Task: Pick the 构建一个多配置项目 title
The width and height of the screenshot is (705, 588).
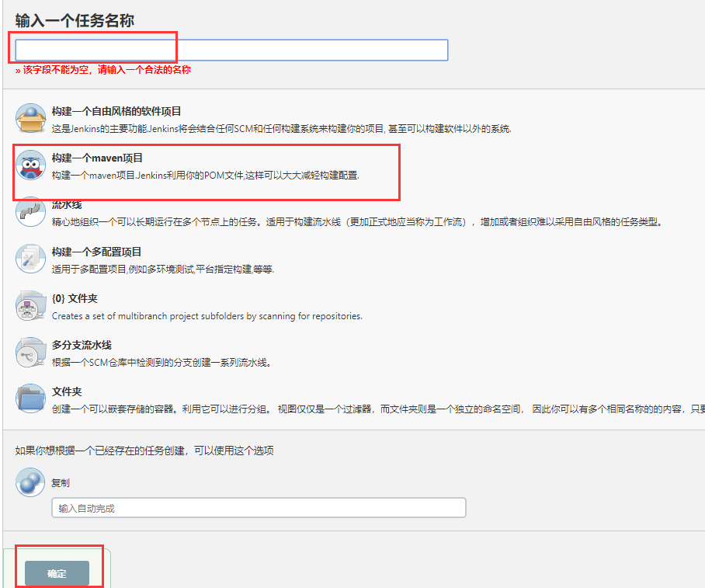Action: [x=97, y=252]
